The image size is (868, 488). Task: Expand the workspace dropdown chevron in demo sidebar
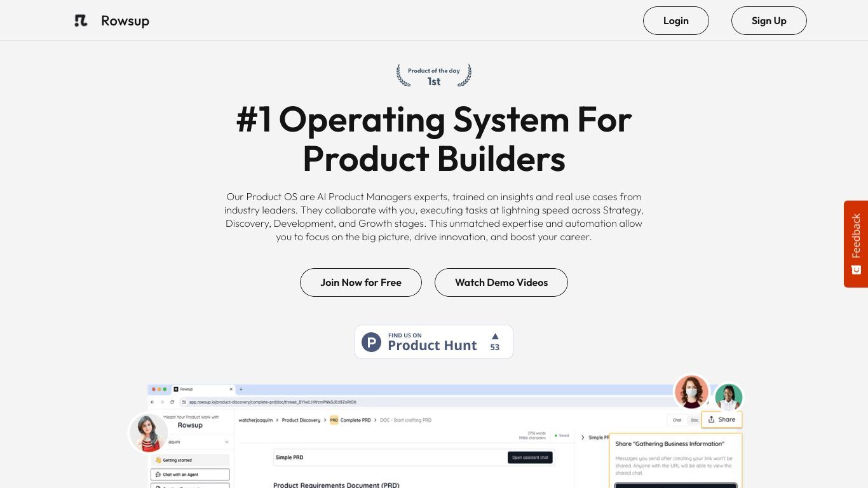tap(226, 442)
